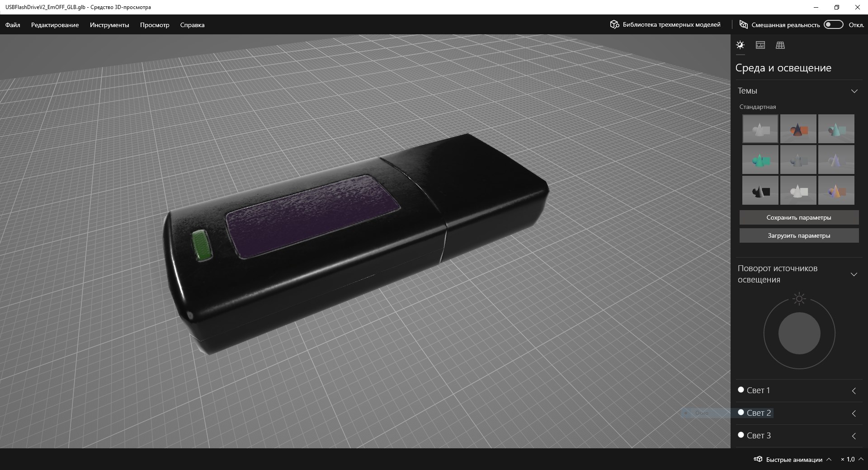Select the purple-orange shapes theme thumbnail
The width and height of the screenshot is (868, 470).
(836, 190)
